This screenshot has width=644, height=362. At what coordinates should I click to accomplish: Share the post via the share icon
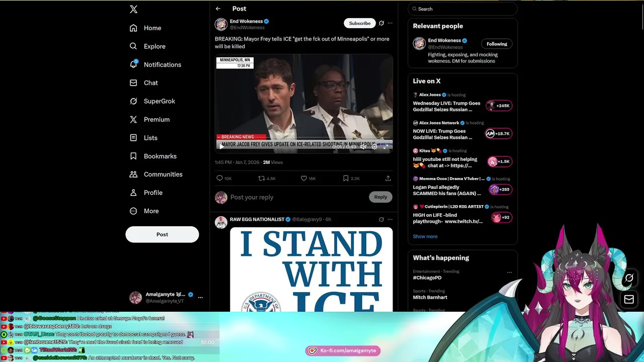point(388,178)
